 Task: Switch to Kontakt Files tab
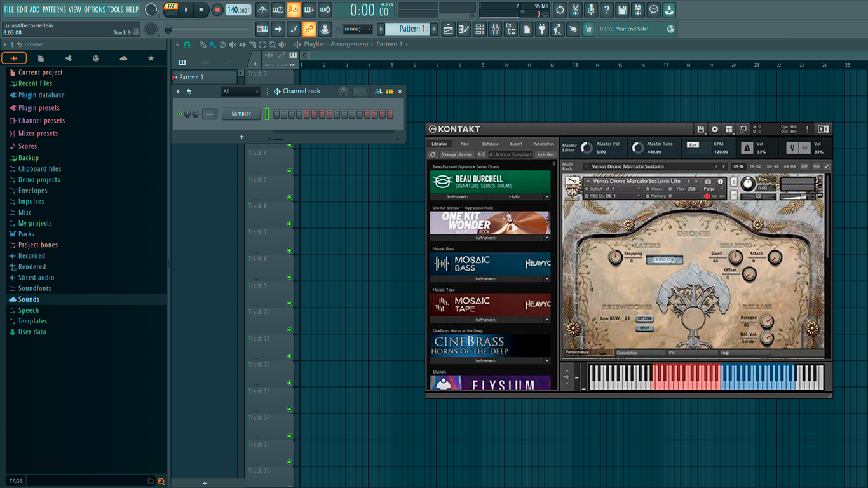465,144
